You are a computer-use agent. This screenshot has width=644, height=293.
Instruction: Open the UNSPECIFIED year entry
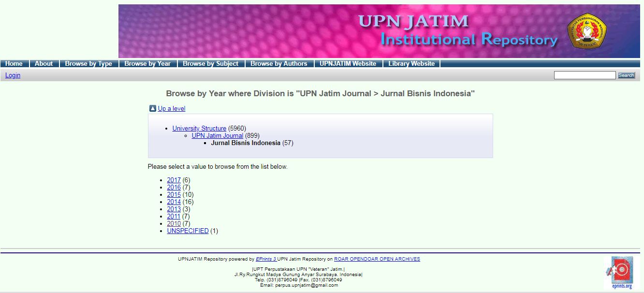(188, 231)
